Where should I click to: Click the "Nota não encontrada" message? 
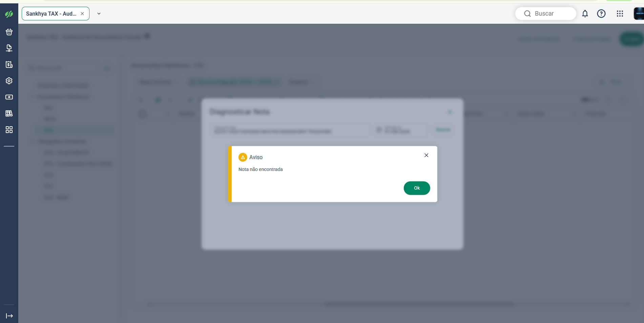pos(261,169)
